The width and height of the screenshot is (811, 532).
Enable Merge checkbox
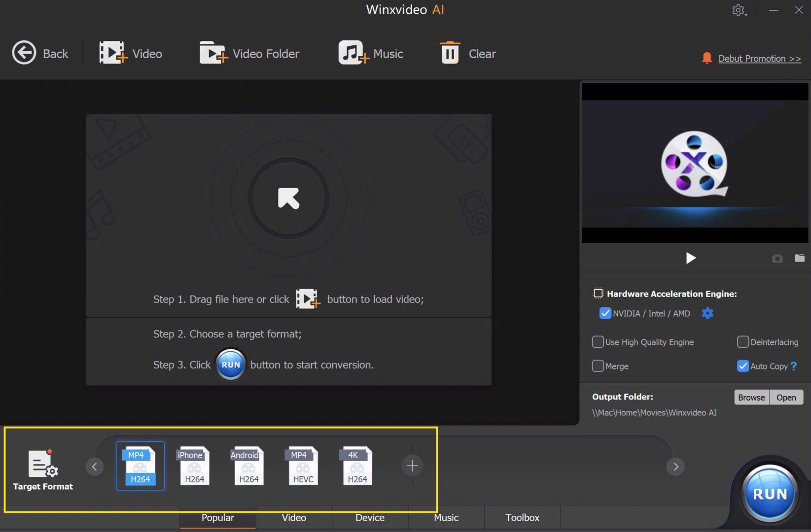coord(598,366)
